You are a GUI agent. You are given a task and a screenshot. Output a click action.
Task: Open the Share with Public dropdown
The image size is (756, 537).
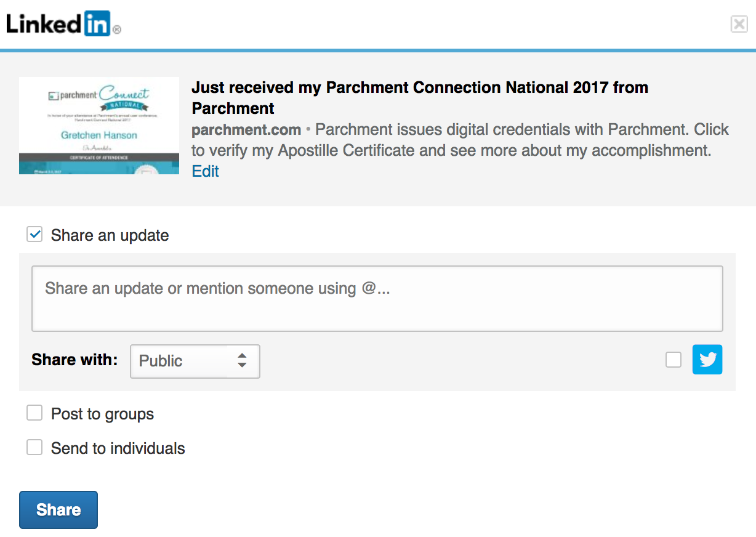[x=195, y=361]
